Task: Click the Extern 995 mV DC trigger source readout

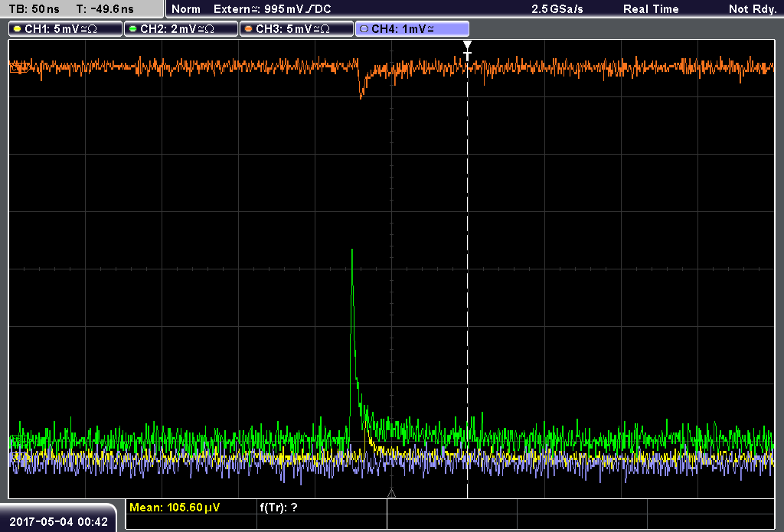Action: click(273, 9)
